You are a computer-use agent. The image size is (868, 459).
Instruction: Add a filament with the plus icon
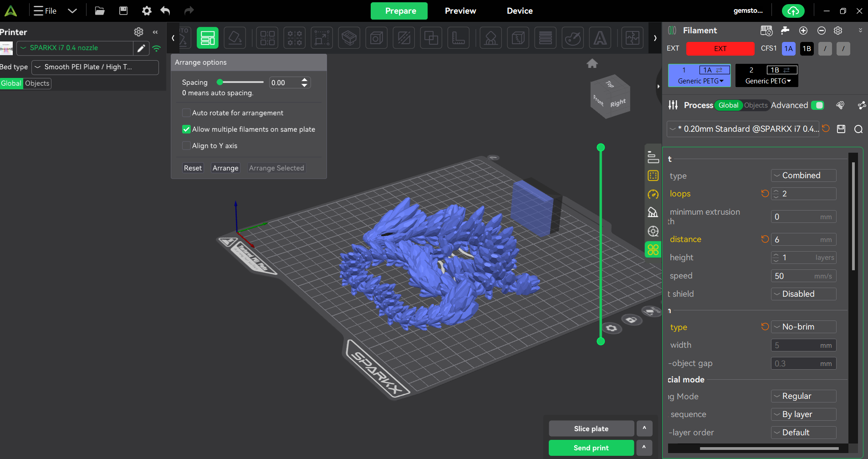(803, 31)
